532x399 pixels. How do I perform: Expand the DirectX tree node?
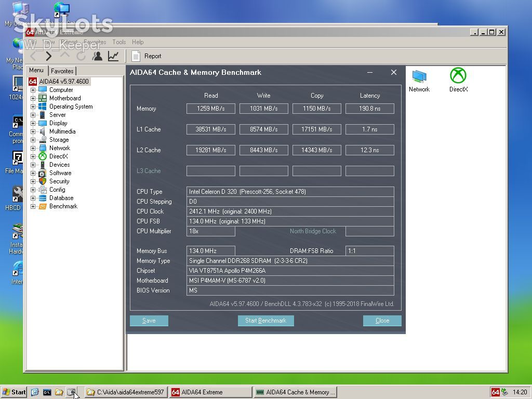33,156
